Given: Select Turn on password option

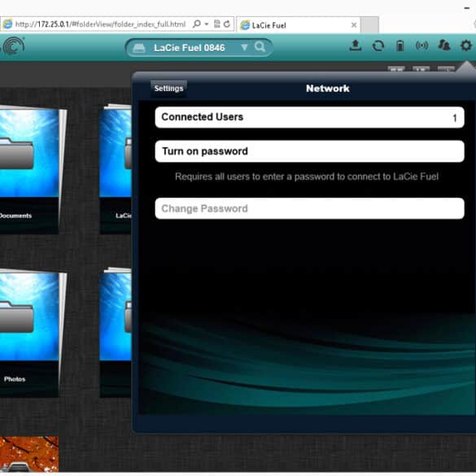Looking at the screenshot, I should (x=309, y=151).
